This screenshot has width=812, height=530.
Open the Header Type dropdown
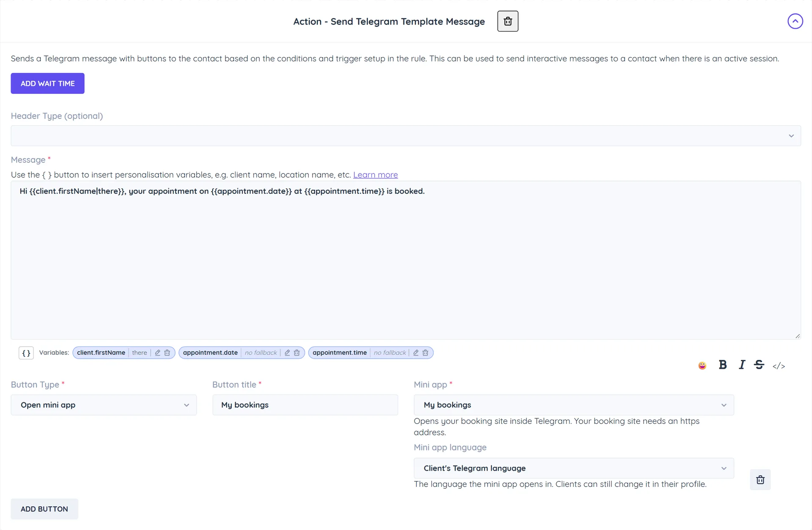coord(406,136)
